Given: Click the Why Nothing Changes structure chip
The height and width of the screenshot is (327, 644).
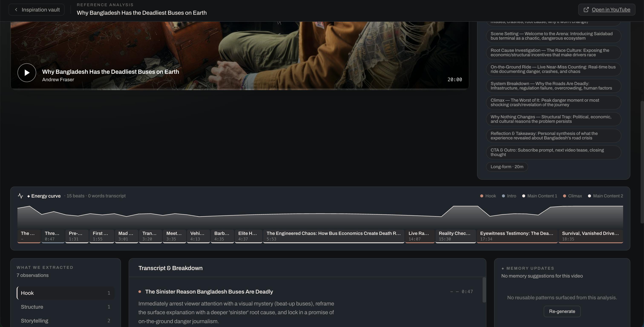Looking at the screenshot, I should tap(553, 119).
